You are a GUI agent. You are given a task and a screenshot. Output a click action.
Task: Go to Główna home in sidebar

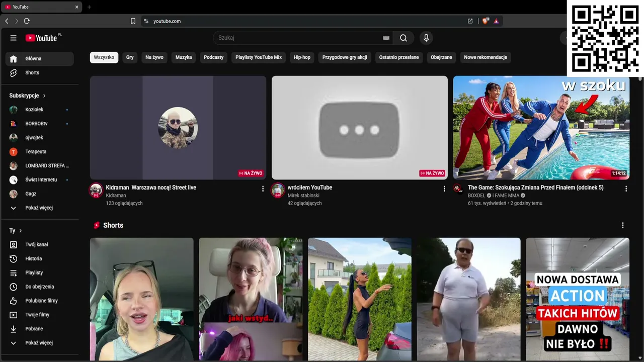click(40, 59)
